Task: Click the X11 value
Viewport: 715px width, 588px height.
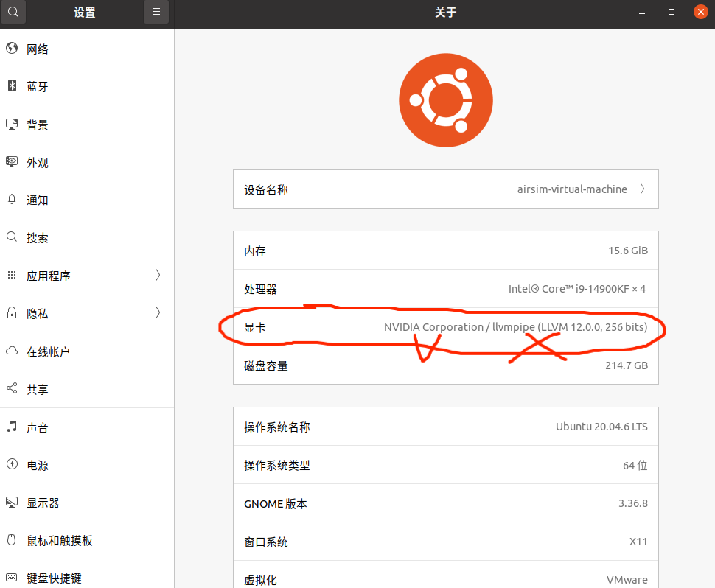Action: click(x=638, y=542)
